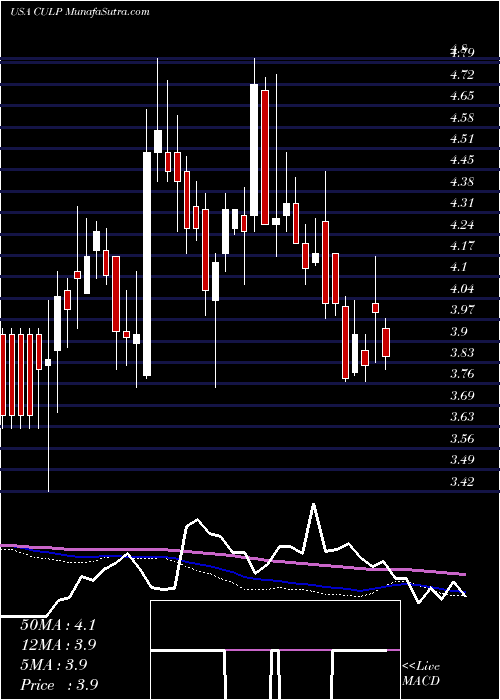
Task: Click the 3.42 price axis label
Action: pyautogui.click(x=462, y=481)
